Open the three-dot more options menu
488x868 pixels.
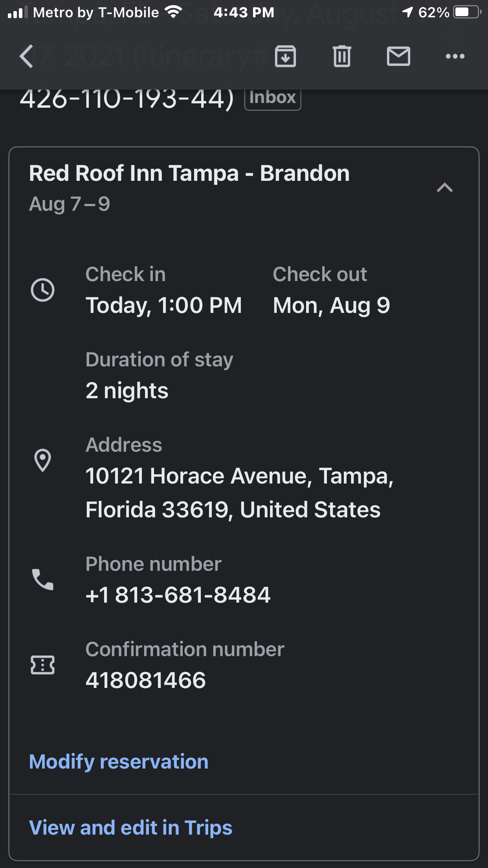455,56
